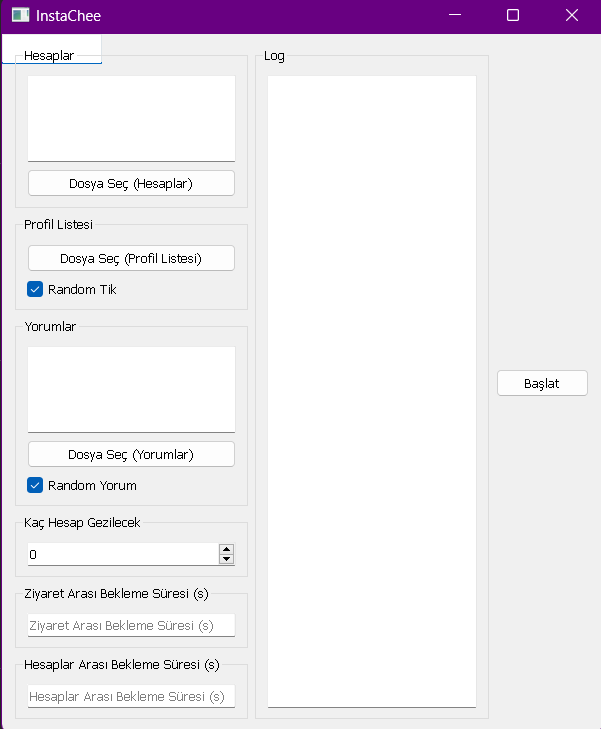The height and width of the screenshot is (729, 601).
Task: Choose file with Dosya Seç (Yorumlar)
Action: [x=131, y=454]
